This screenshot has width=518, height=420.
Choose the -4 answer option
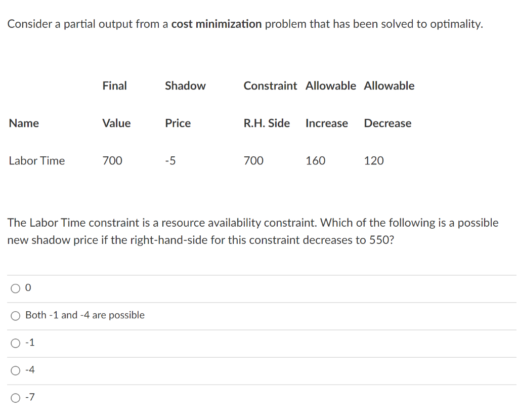coord(16,370)
